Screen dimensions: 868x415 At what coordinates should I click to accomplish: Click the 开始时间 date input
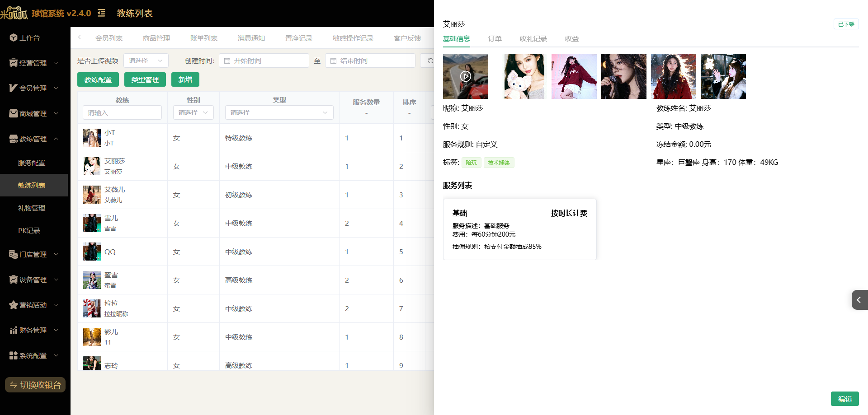[264, 61]
